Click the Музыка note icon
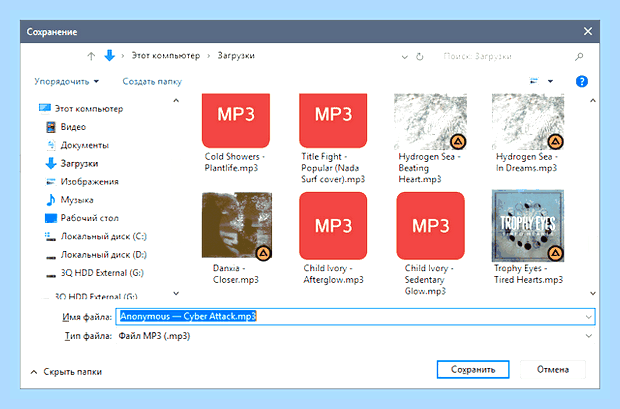This screenshot has height=409, width=620. pos(51,200)
